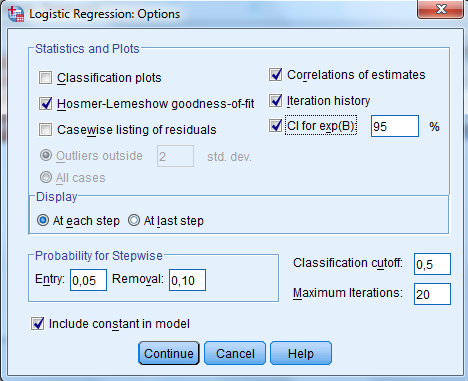The width and height of the screenshot is (468, 381).
Task: Disable the Iteration history checkbox
Action: click(x=275, y=100)
